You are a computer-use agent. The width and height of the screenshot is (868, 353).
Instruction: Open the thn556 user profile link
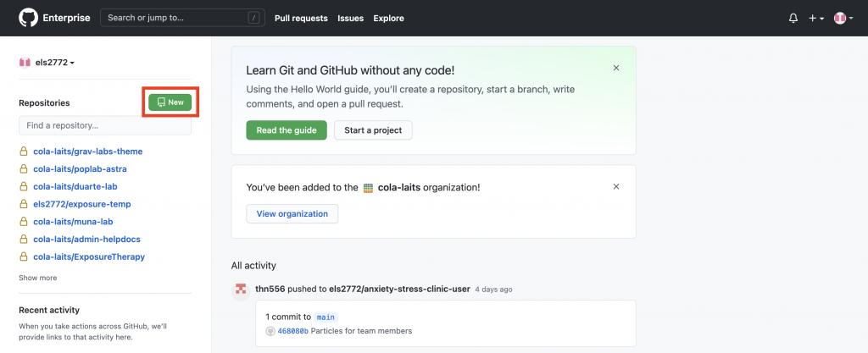coord(269,289)
